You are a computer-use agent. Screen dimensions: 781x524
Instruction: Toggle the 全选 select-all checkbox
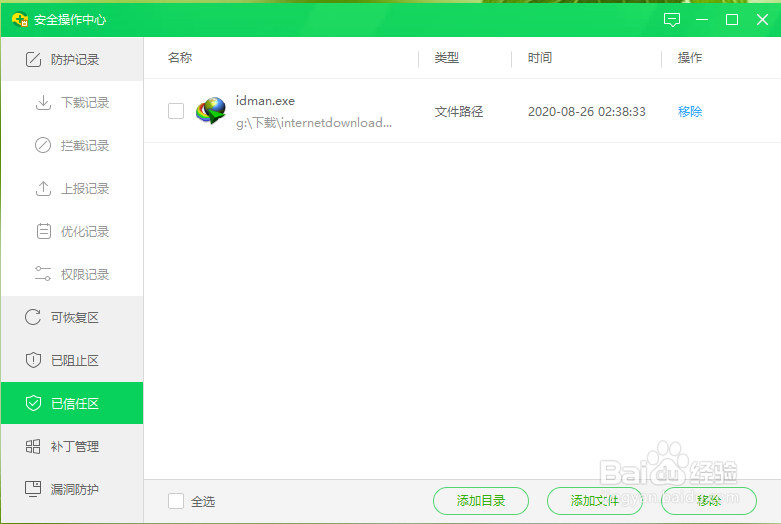[176, 501]
